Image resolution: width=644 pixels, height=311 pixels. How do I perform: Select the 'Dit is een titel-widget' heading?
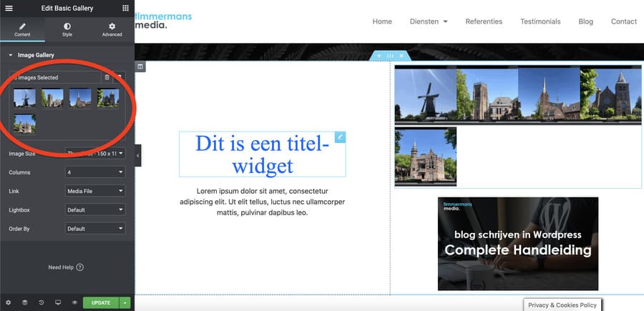[262, 154]
